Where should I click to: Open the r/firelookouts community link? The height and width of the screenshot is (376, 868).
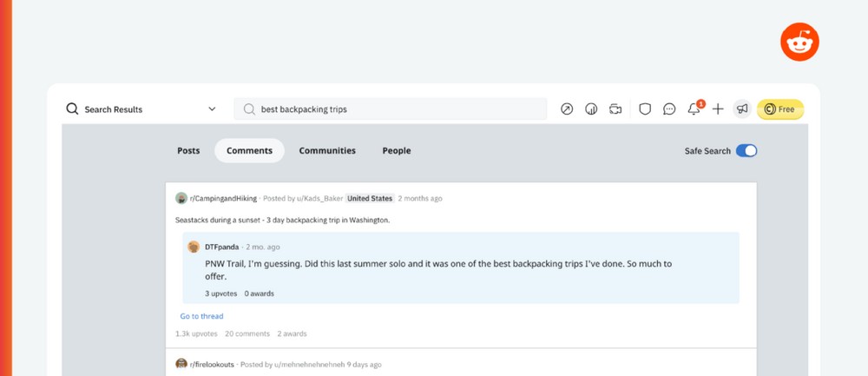212,365
